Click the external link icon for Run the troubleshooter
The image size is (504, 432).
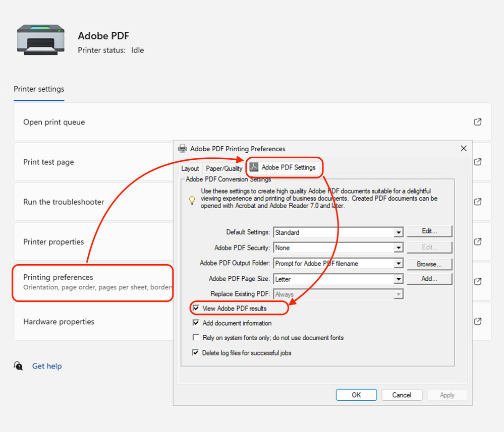tap(477, 202)
